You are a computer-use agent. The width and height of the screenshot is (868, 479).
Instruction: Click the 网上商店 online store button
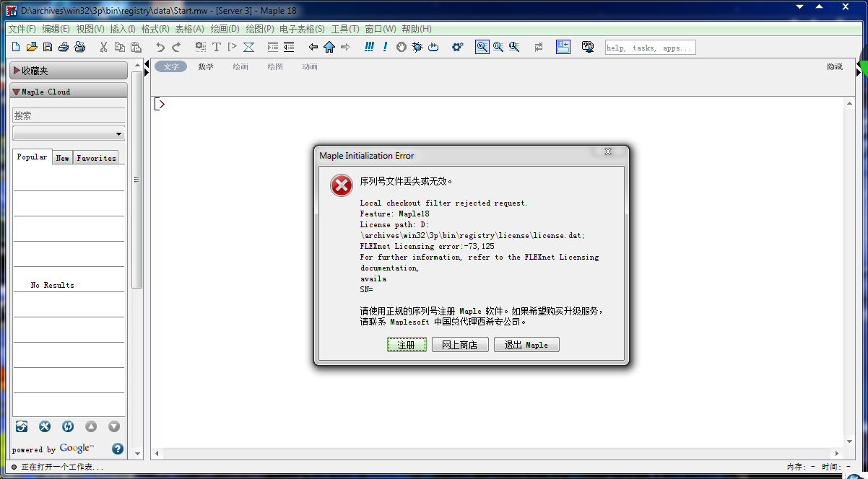pyautogui.click(x=460, y=345)
